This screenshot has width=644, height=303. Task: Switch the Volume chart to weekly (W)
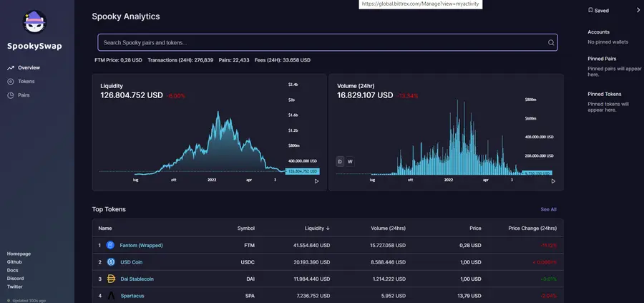tap(350, 162)
